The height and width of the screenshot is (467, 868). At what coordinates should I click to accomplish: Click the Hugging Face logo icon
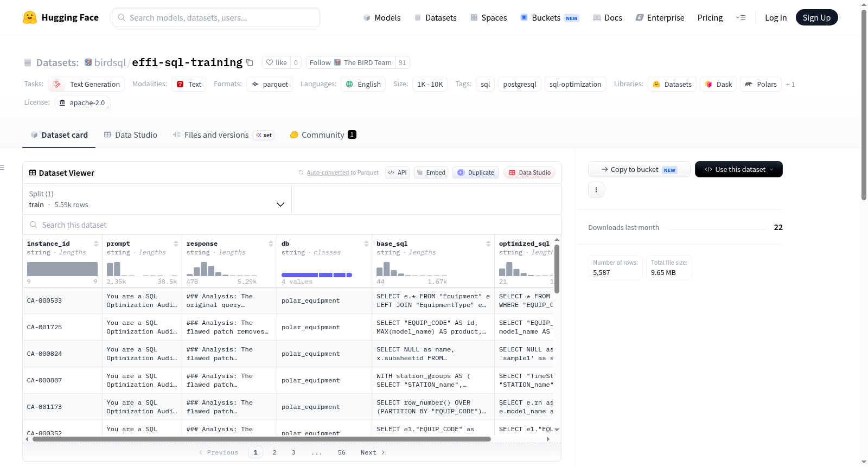pos(30,17)
